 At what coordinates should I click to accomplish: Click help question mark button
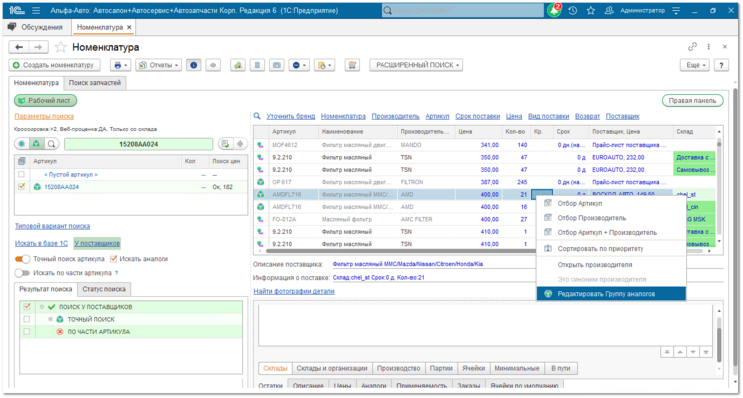click(721, 65)
